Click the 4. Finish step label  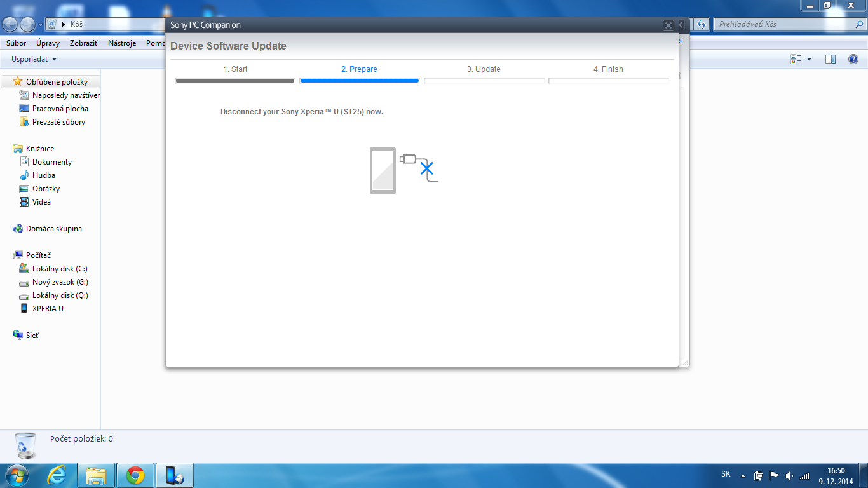coord(608,69)
